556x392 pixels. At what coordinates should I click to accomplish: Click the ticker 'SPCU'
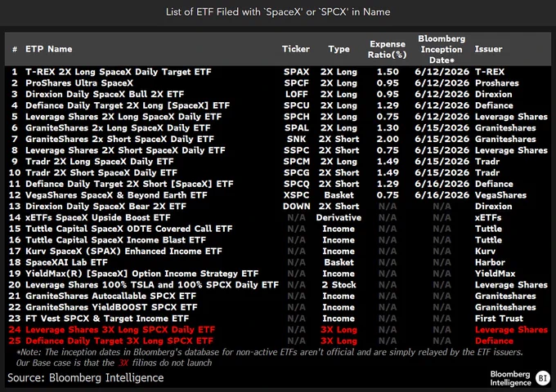[296, 105]
